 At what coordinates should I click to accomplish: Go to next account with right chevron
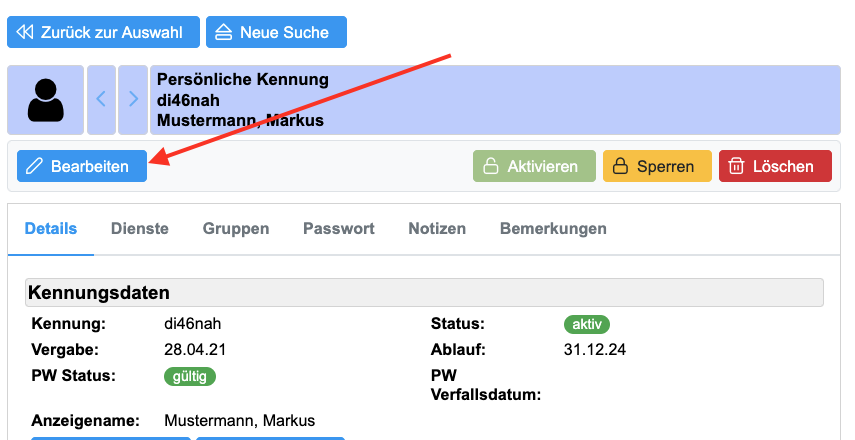[x=133, y=100]
